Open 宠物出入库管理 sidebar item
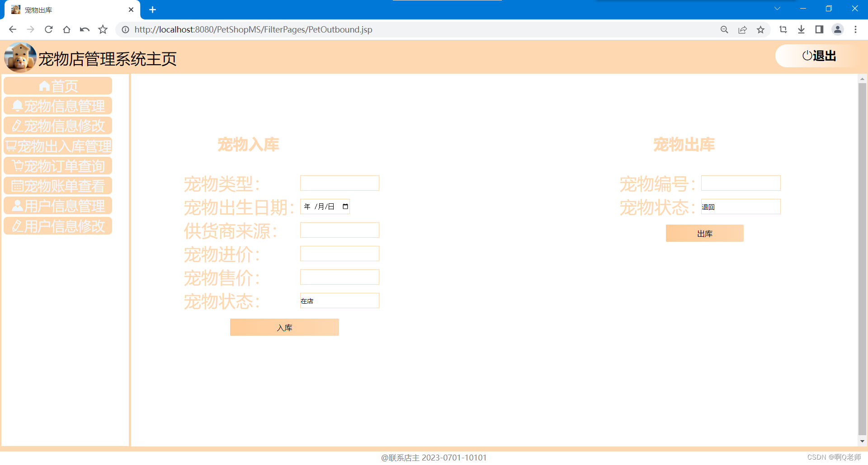 (58, 146)
